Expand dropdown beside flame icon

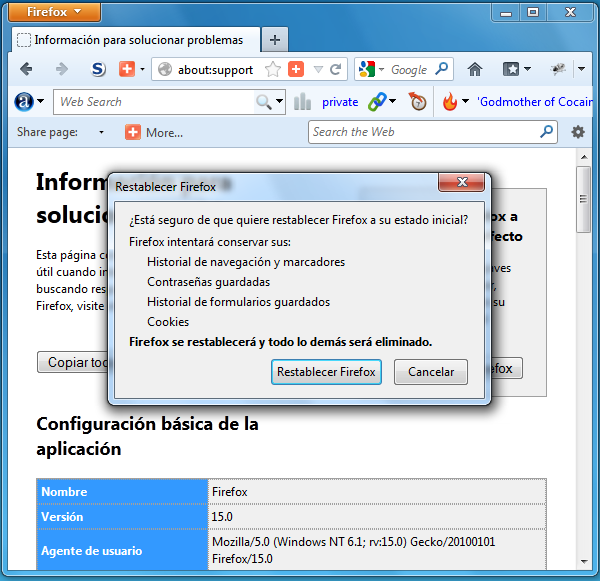click(465, 102)
